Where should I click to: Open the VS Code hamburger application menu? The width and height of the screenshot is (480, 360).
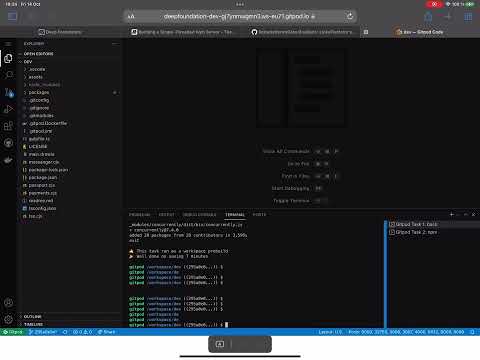(8, 44)
